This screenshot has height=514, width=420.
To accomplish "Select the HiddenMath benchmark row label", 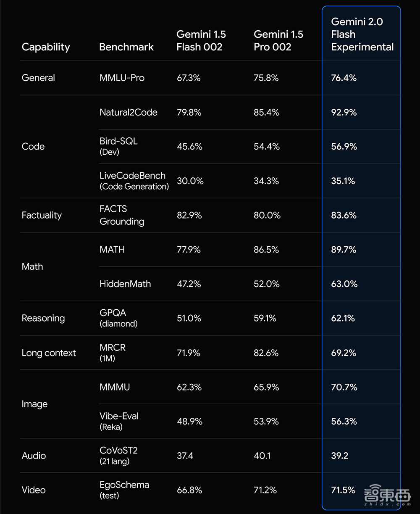I will pyautogui.click(x=125, y=284).
